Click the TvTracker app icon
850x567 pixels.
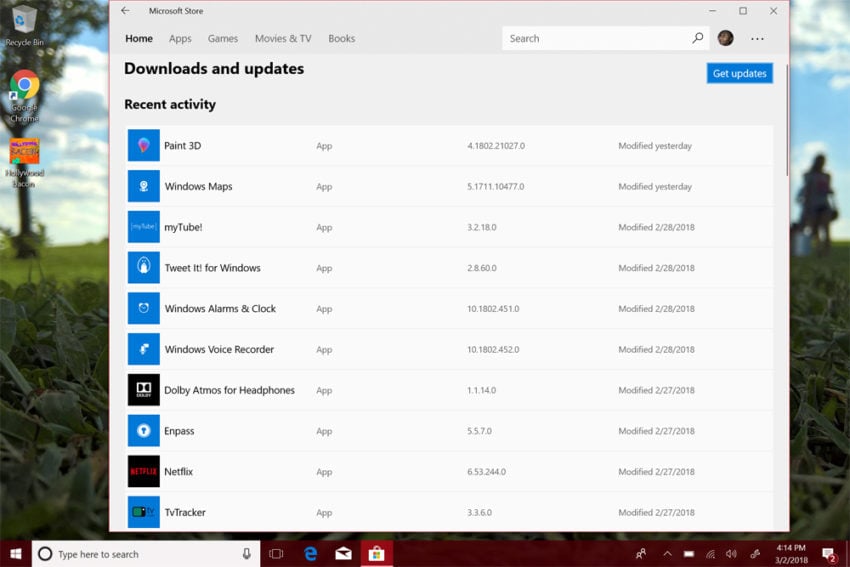[x=144, y=512]
